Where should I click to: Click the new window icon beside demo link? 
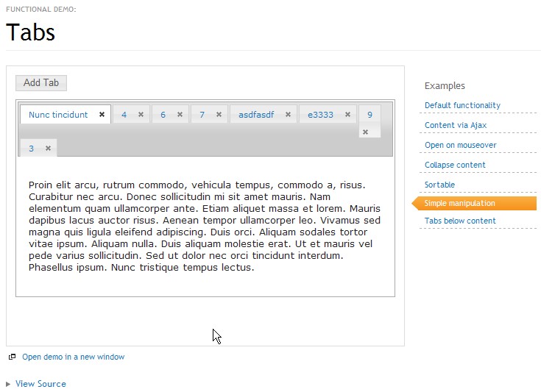(12, 357)
